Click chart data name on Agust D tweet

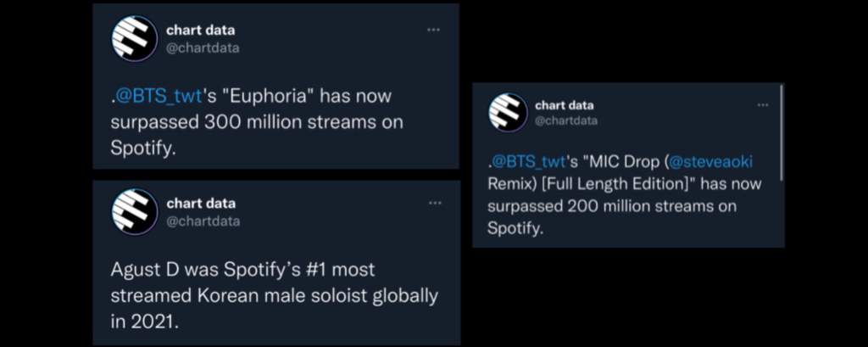[x=201, y=204]
